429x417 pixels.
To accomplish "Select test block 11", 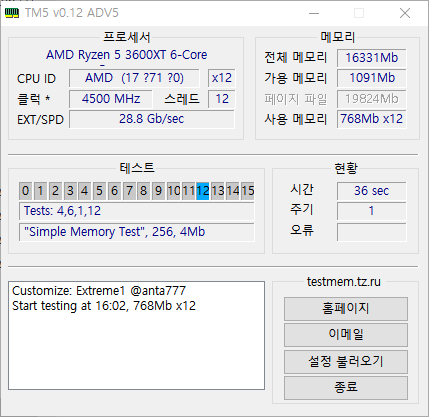I will click(188, 191).
